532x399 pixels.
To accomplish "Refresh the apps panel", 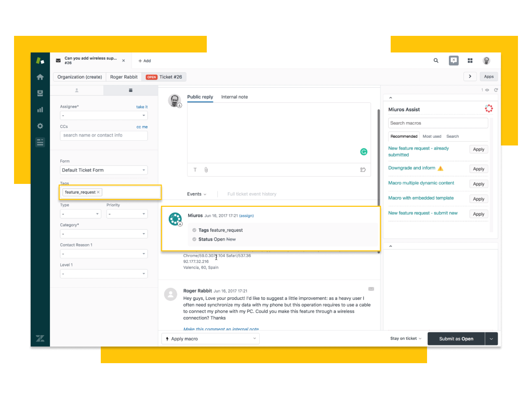I will (496, 90).
